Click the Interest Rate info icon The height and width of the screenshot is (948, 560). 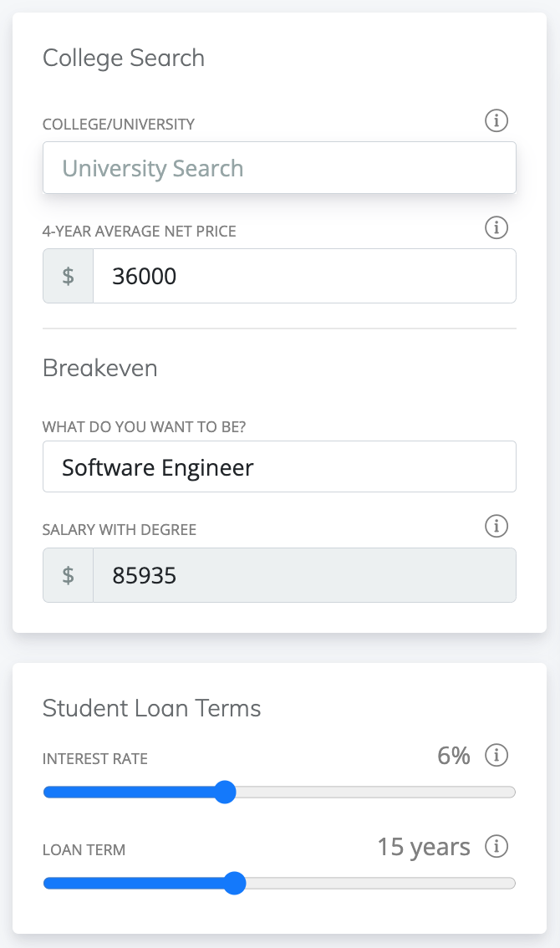point(496,757)
